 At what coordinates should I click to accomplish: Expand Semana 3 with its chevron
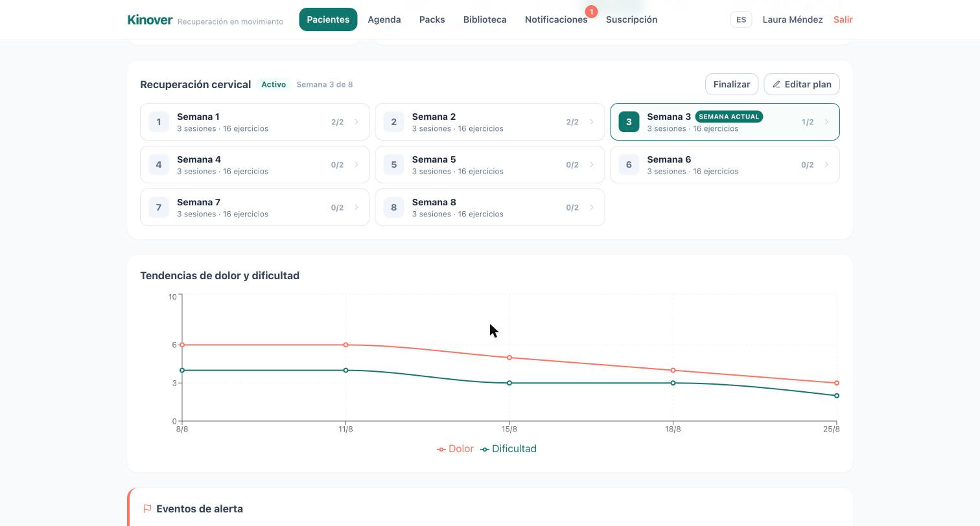[x=826, y=122]
